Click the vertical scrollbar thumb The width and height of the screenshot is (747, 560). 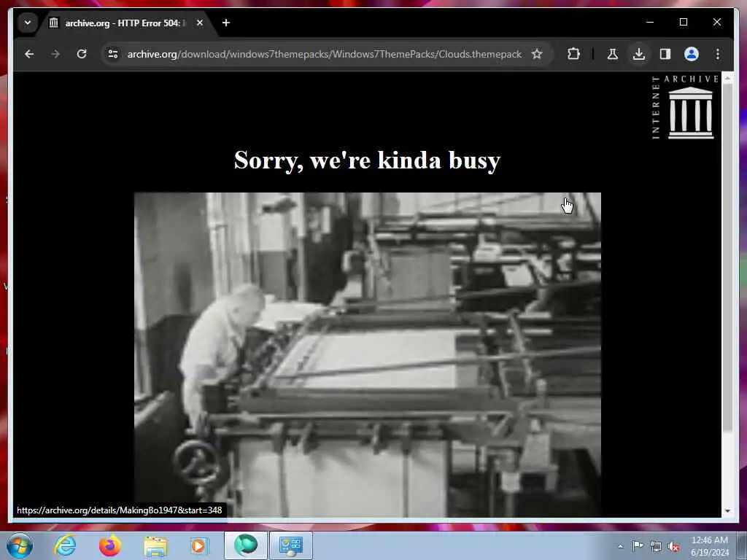pos(727,258)
